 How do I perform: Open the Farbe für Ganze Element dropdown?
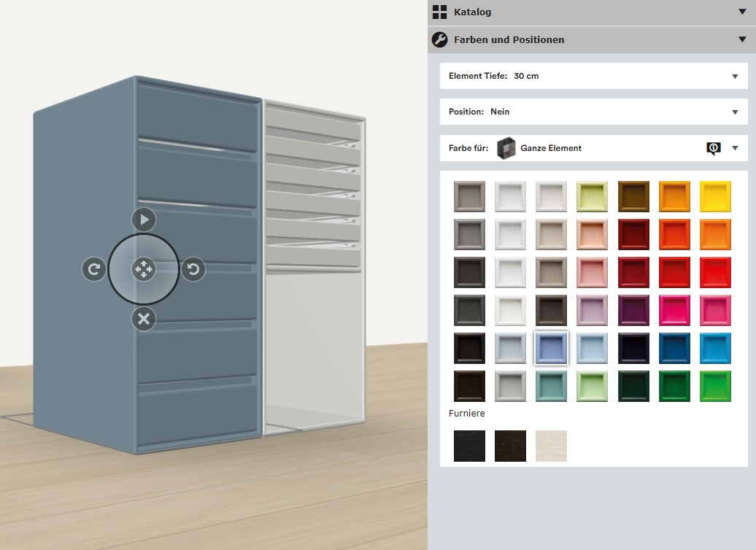[735, 148]
